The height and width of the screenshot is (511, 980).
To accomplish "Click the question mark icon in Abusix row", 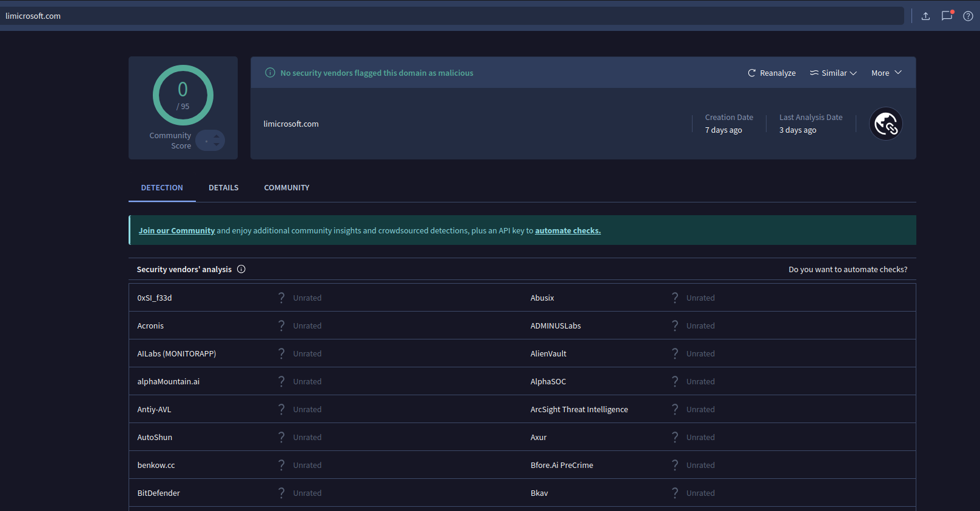I will click(x=675, y=298).
